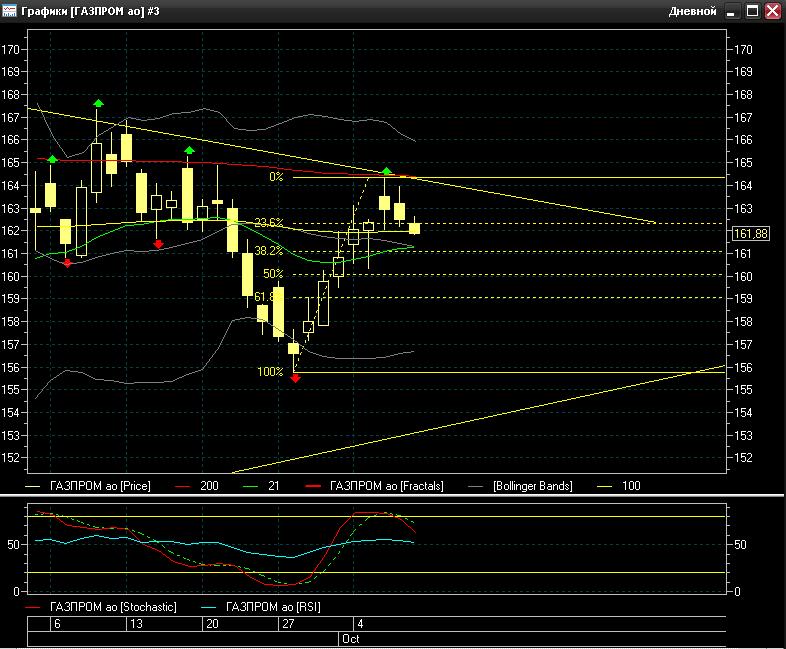Select the 200 moving average legend
The width and height of the screenshot is (786, 649).
point(209,486)
